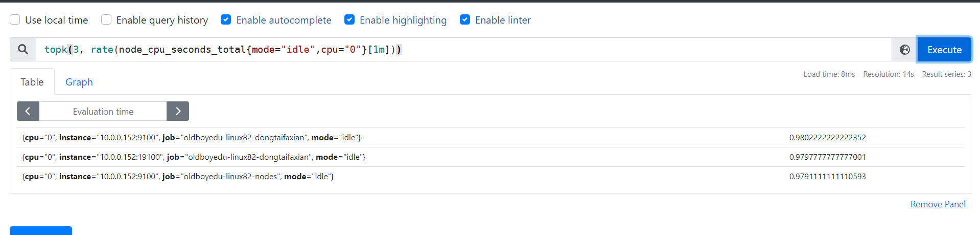Click the Evaluation time input box

[x=103, y=111]
